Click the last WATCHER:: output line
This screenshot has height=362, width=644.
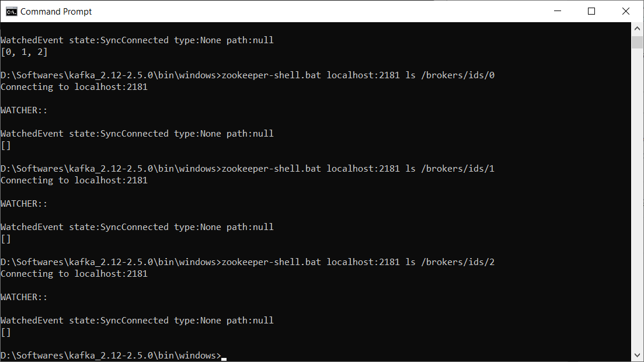(x=23, y=297)
